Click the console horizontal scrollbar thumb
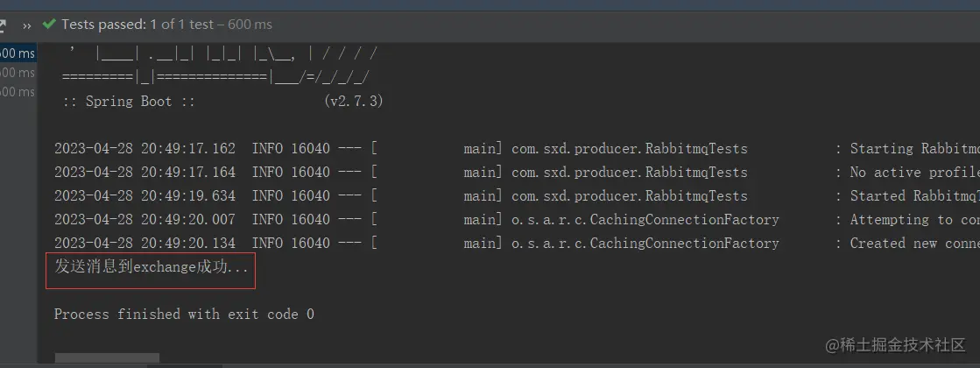The width and height of the screenshot is (980, 368). [x=107, y=358]
